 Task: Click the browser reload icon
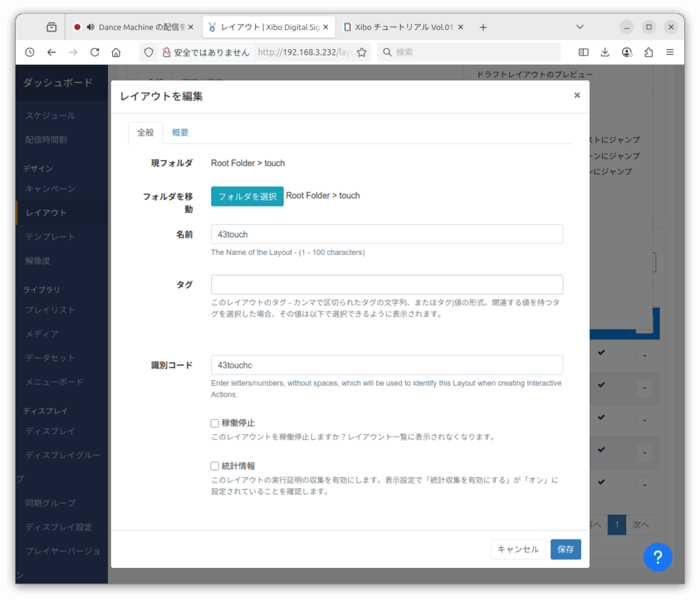94,52
